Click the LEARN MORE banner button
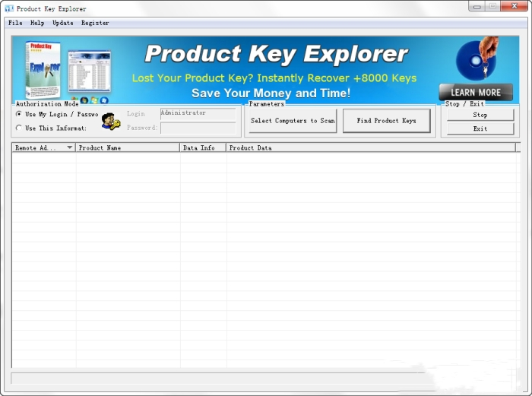This screenshot has height=396, width=532. tap(476, 92)
